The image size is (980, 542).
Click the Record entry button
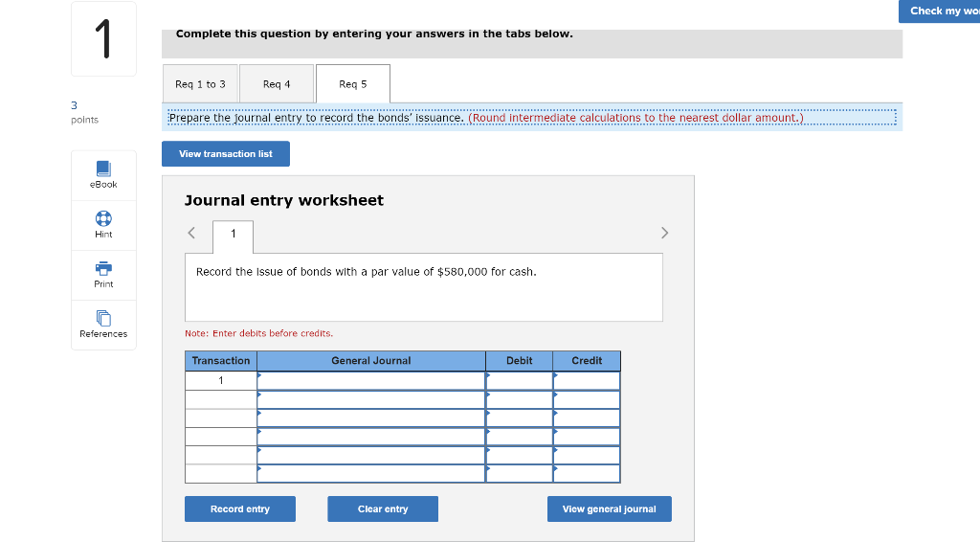click(x=240, y=508)
